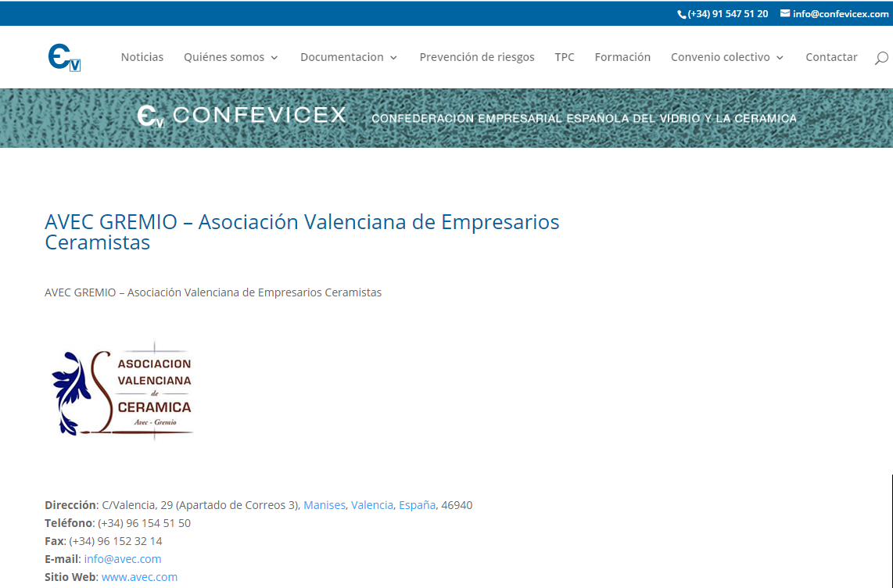893x588 pixels.
Task: Click the Asociacion Valenciana de Ceramica logo
Action: 123,390
